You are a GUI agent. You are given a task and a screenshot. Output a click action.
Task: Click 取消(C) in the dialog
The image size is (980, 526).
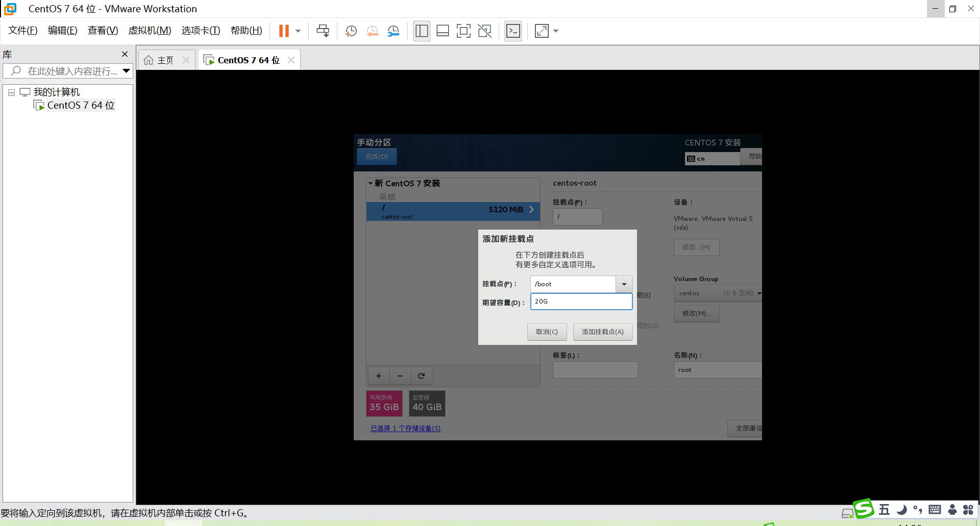pos(547,332)
